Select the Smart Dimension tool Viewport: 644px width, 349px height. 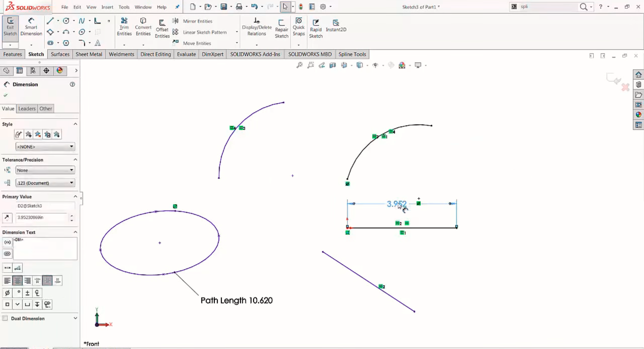click(31, 27)
